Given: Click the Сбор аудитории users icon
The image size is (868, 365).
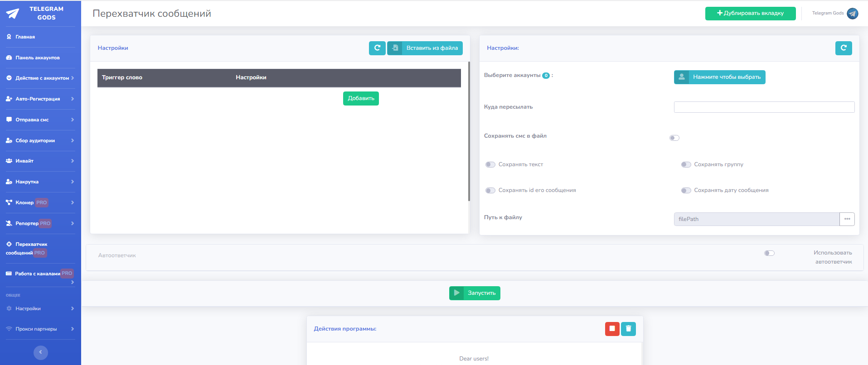Looking at the screenshot, I should coord(9,140).
